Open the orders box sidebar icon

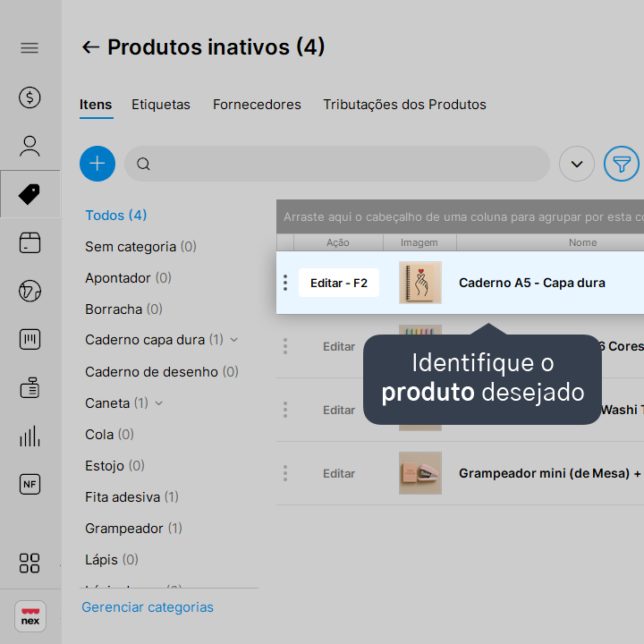(x=30, y=242)
